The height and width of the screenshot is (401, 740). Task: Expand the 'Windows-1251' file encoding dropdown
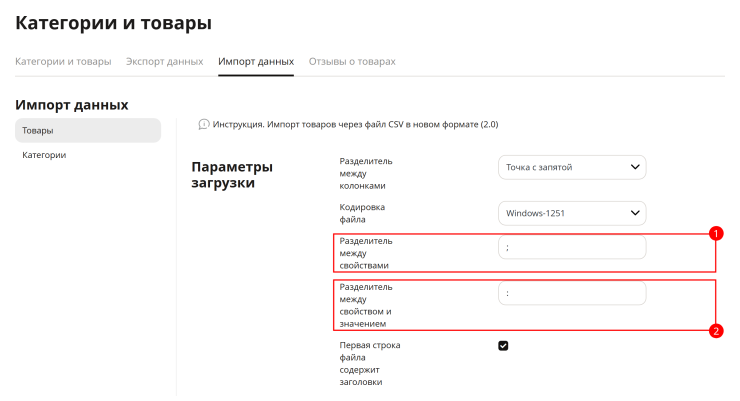[x=572, y=213]
